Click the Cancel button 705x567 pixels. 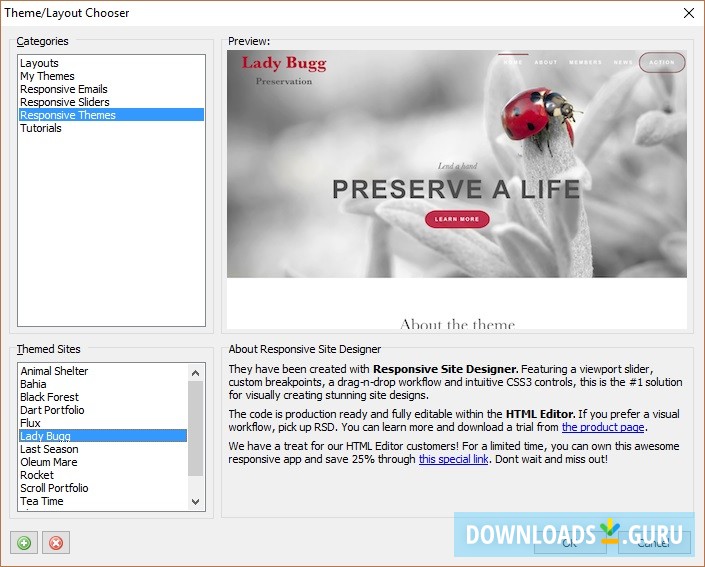[x=654, y=543]
